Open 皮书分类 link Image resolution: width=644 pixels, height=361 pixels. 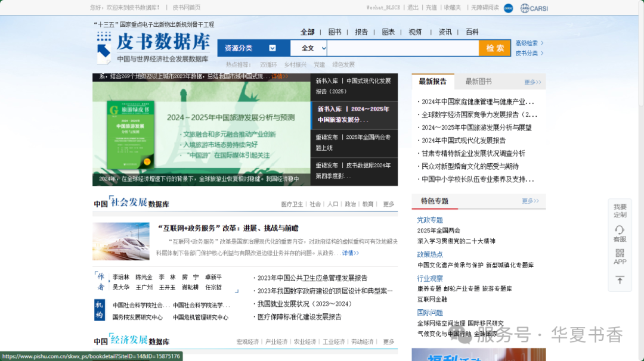point(530,53)
